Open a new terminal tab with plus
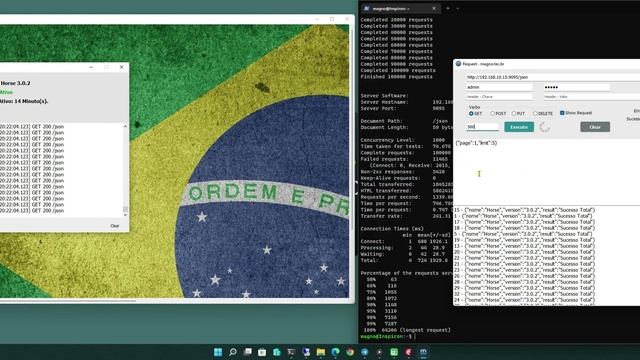Image resolution: width=640 pixels, height=360 pixels. click(448, 8)
